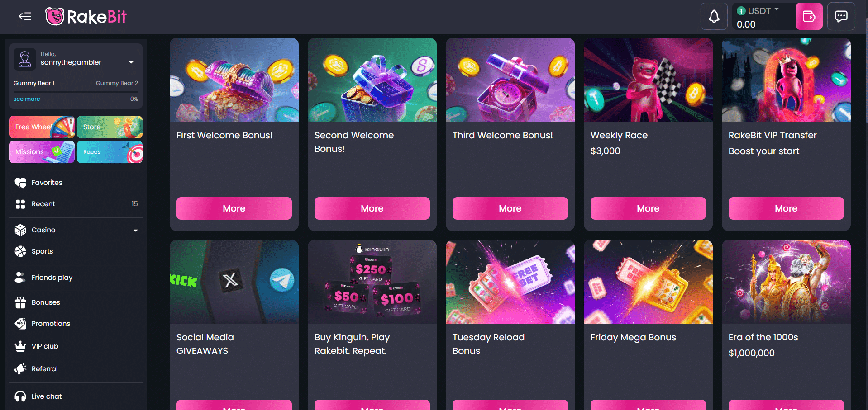Open the chat bubble icon
Screen dimensions: 868x410
(x=841, y=16)
